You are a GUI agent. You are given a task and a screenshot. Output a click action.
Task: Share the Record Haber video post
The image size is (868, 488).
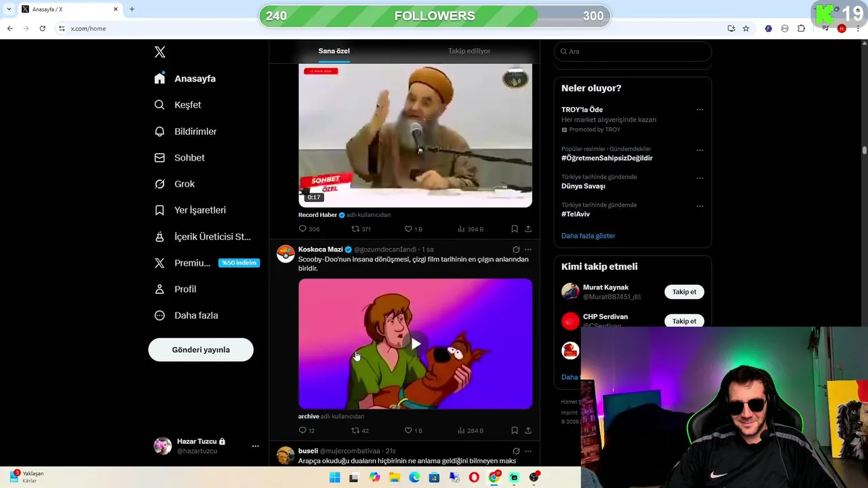click(x=528, y=229)
